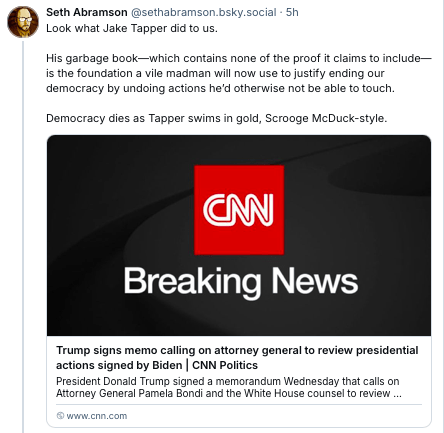Open the Trump signs memo headline link
444x433 pixels.
coord(237,358)
